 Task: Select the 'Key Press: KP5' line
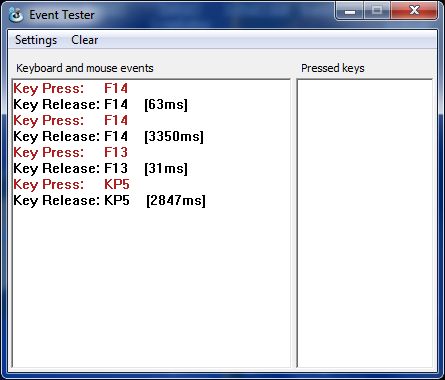72,184
